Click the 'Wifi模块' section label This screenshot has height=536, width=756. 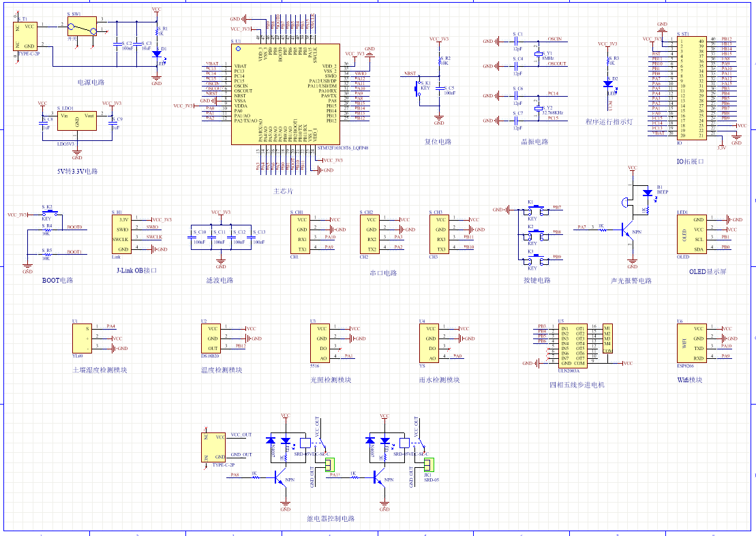(690, 380)
